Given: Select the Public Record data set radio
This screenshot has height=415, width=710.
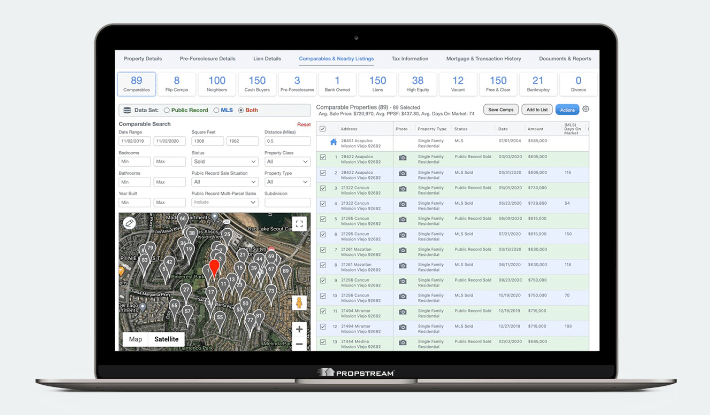Looking at the screenshot, I should coord(168,109).
